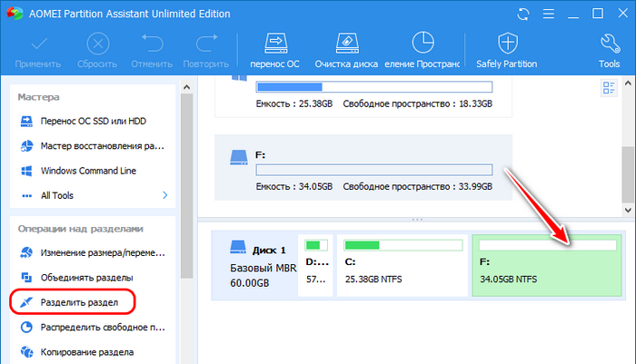Click 'Свободное пространство : 18.33GB' text
The width and height of the screenshot is (636, 364).
[418, 103]
